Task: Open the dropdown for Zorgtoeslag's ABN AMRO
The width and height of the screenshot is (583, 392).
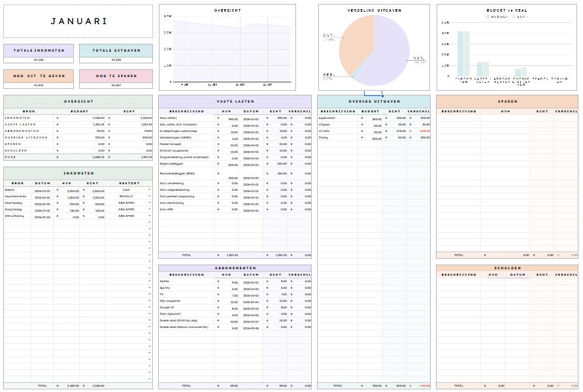Action: coord(149,210)
